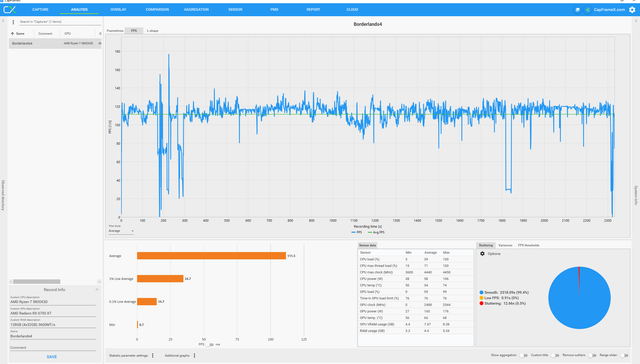The height and width of the screenshot is (364, 640).
Task: Open the REPORT tab
Action: (x=313, y=9)
